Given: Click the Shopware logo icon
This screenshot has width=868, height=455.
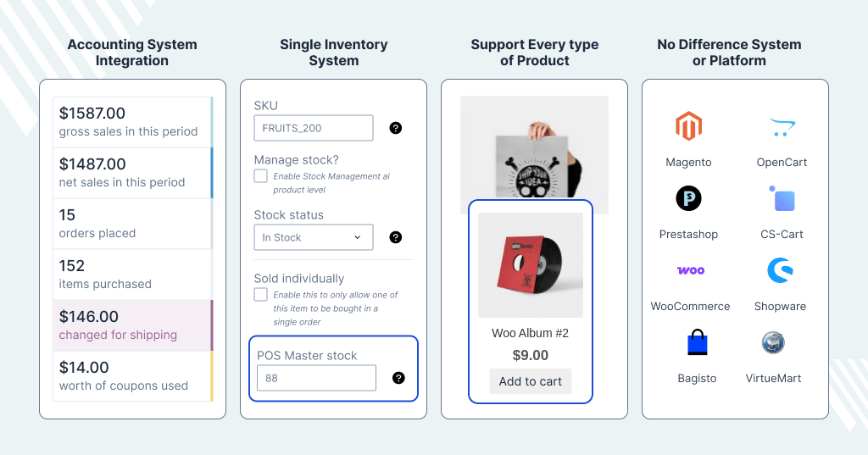Looking at the screenshot, I should pyautogui.click(x=780, y=270).
